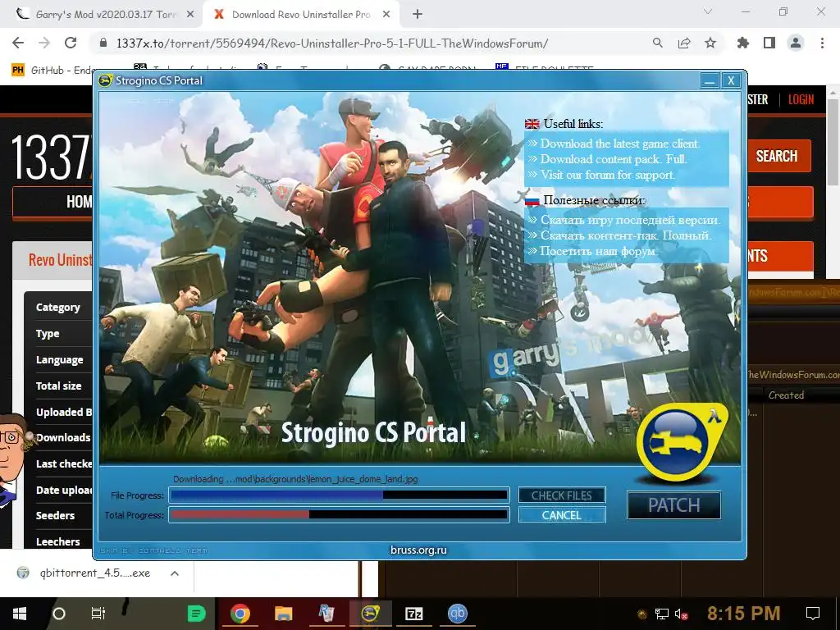This screenshot has width=840, height=630.
Task: Click the Created column header in background window
Action: (x=786, y=395)
